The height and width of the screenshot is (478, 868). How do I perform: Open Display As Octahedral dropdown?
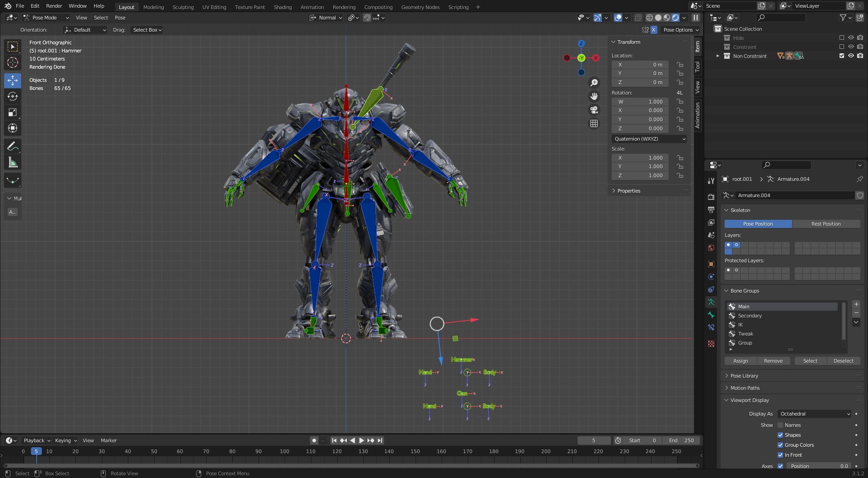[x=815, y=414]
